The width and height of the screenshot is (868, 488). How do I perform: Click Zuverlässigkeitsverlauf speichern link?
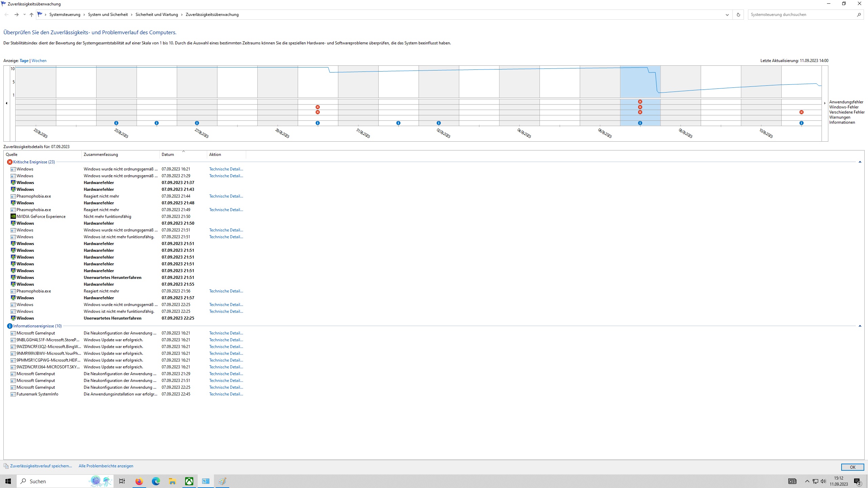pos(41,466)
